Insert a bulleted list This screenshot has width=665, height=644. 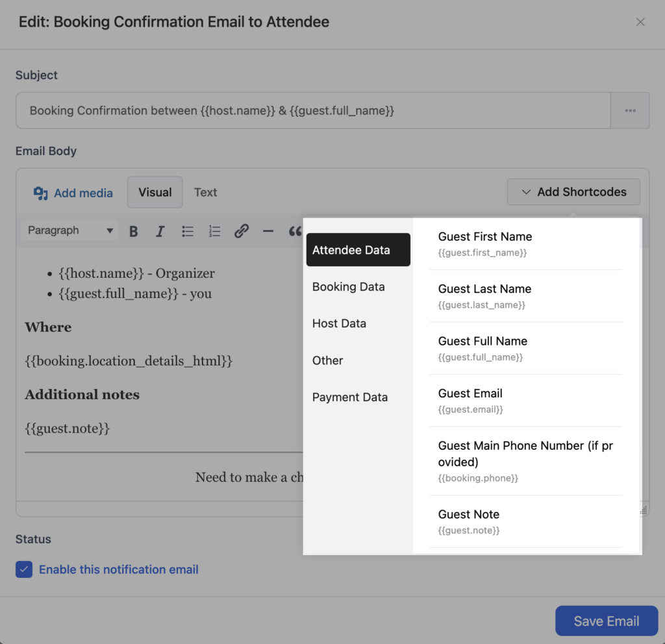(187, 230)
